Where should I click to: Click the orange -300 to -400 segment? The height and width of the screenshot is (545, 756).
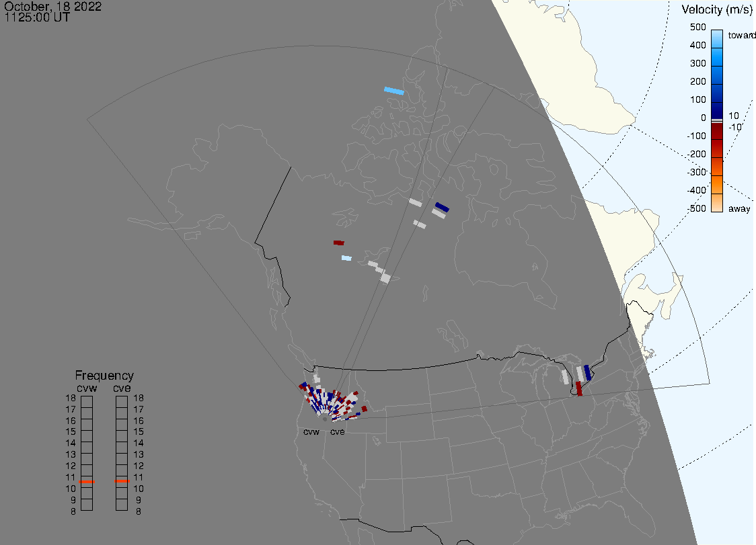point(717,185)
